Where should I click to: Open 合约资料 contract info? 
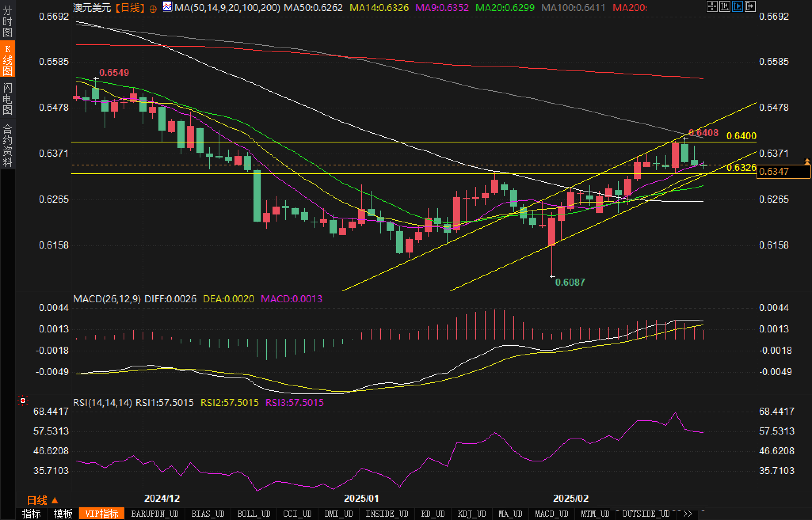pos(8,145)
